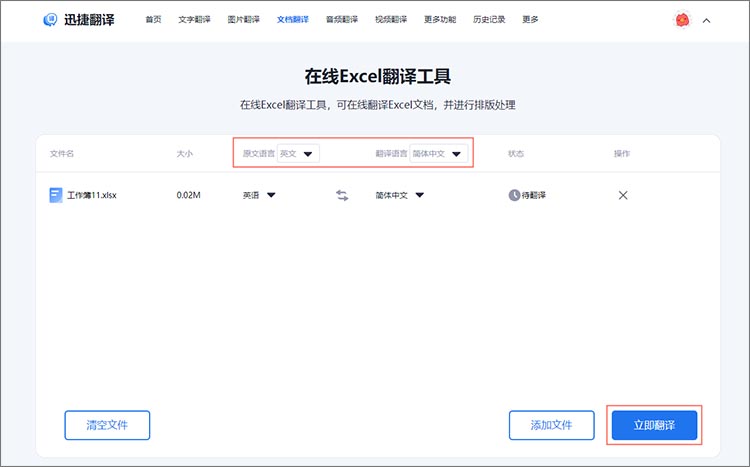750x467 pixels.
Task: Open the 音频翻译 menu item
Action: click(342, 20)
